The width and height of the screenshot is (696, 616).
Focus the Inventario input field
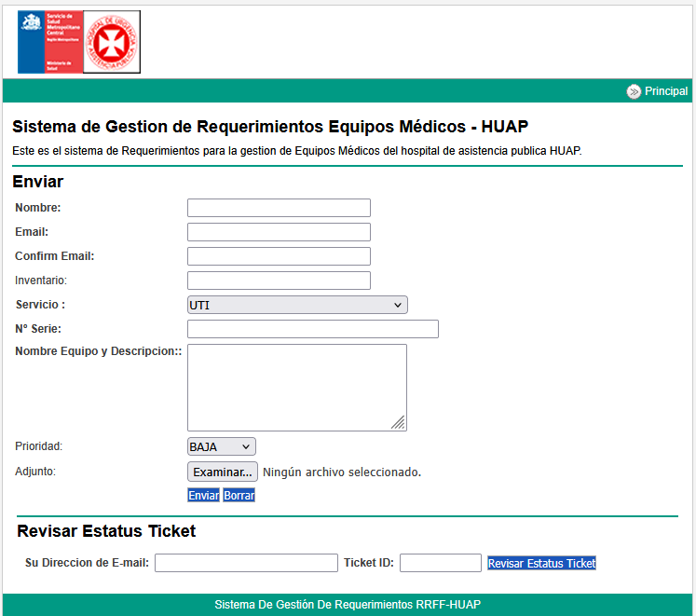pos(279,281)
